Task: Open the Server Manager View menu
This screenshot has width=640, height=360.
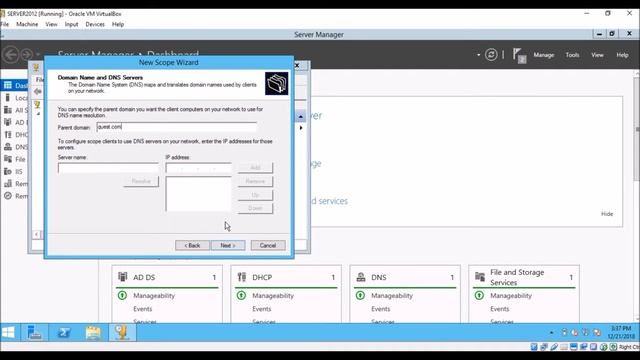Action: [x=597, y=55]
